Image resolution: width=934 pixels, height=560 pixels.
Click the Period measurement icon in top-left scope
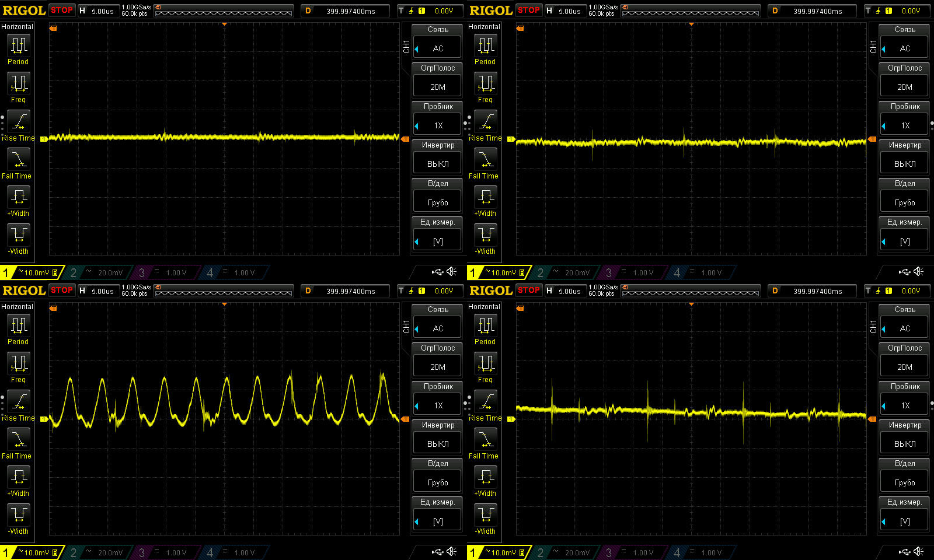pyautogui.click(x=19, y=45)
